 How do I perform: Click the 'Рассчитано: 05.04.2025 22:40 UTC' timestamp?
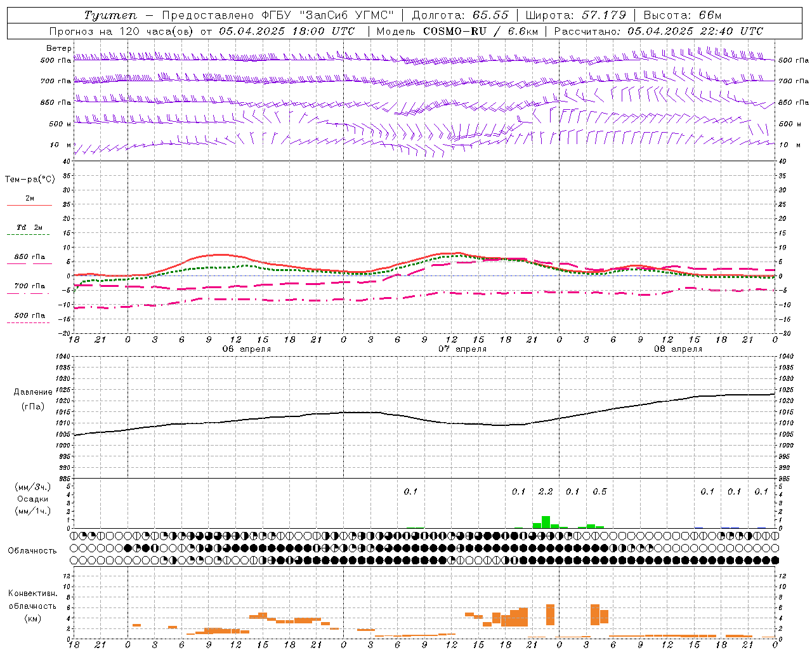658,31
